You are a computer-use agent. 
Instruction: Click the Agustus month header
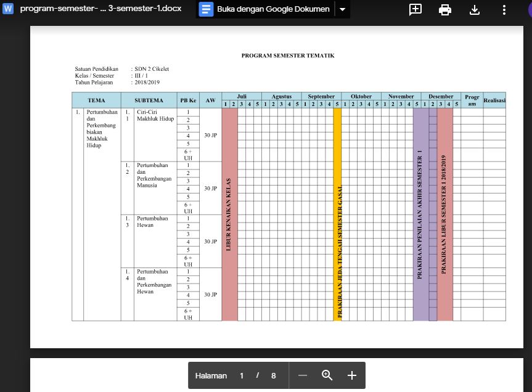281,96
